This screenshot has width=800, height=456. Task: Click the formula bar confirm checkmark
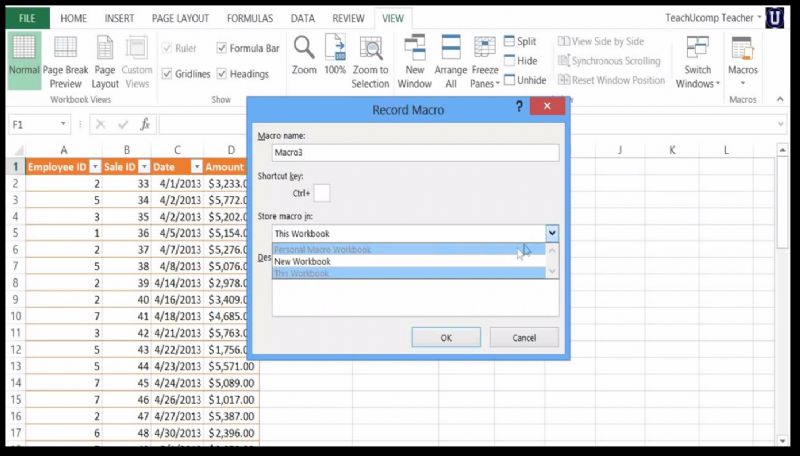122,124
